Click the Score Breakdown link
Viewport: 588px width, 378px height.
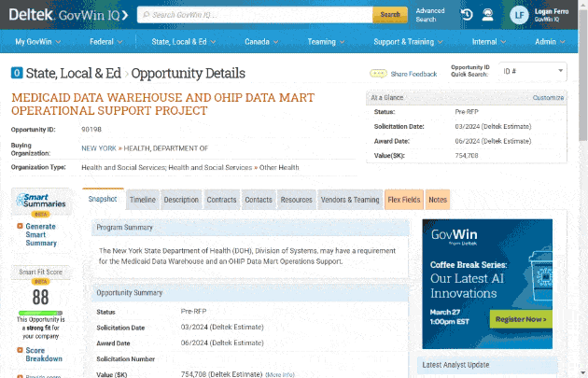pyautogui.click(x=44, y=354)
